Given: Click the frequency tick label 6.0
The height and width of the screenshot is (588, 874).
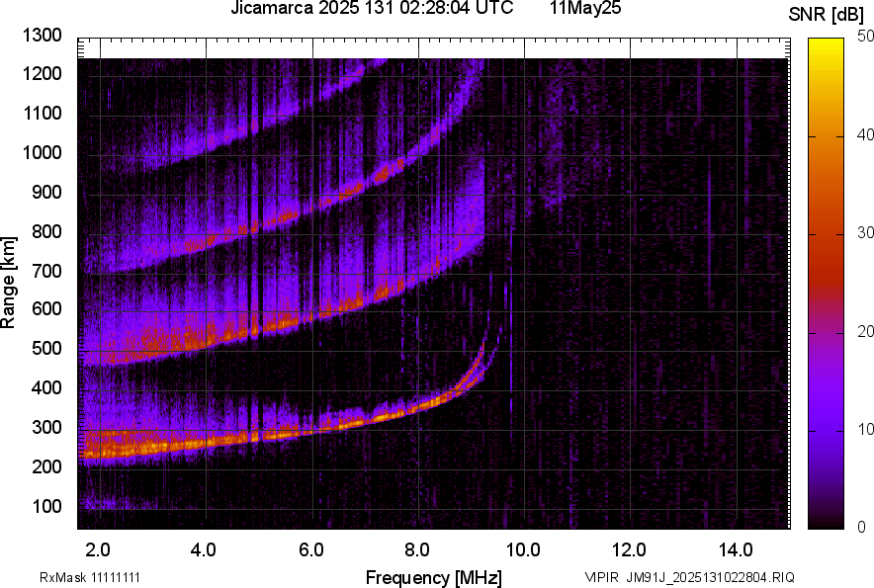Looking at the screenshot, I should [311, 550].
